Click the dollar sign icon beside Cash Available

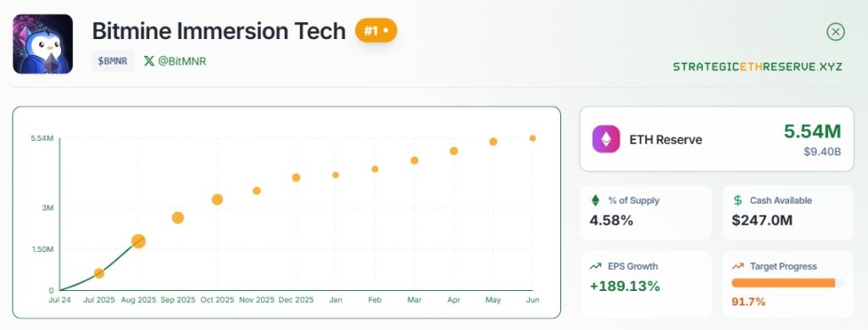pos(737,200)
